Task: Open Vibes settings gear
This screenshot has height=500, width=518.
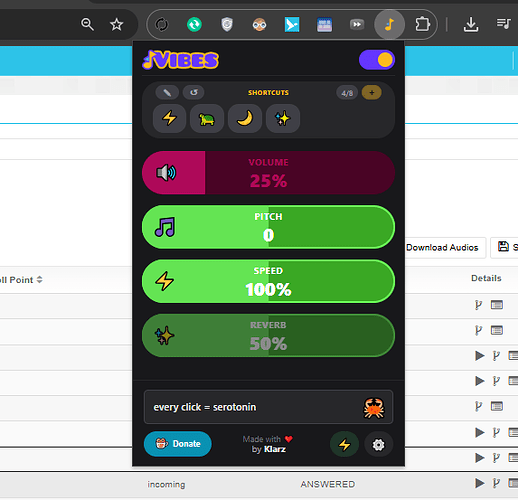Action: click(378, 444)
